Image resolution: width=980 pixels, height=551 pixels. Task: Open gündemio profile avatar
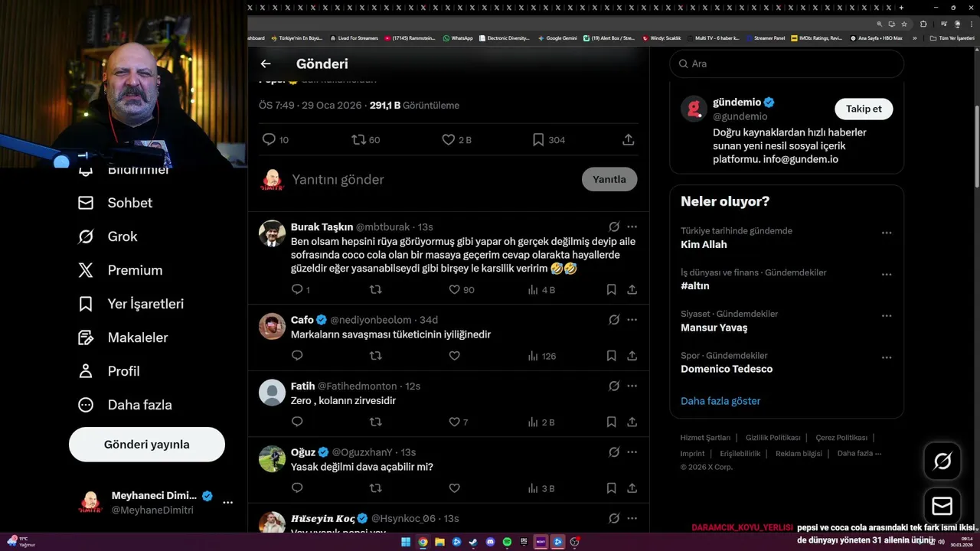click(x=694, y=109)
